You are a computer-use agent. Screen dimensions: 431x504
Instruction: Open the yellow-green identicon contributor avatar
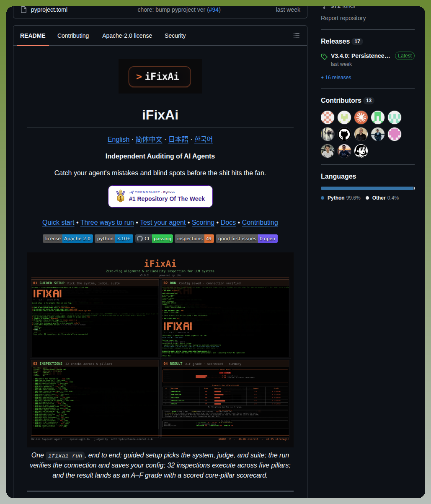(344, 117)
